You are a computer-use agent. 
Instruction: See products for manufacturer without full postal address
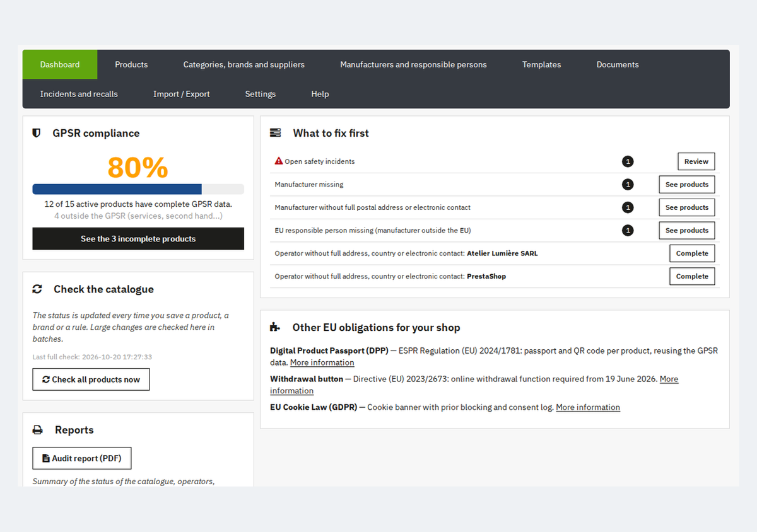tap(687, 207)
